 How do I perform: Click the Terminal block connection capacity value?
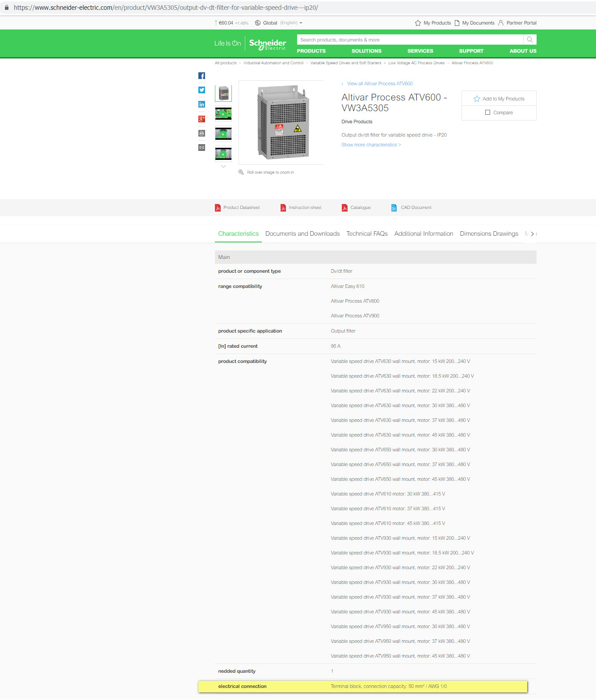pos(389,687)
